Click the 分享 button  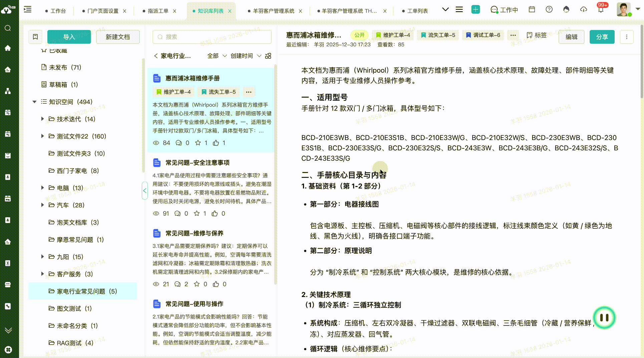[x=602, y=37]
